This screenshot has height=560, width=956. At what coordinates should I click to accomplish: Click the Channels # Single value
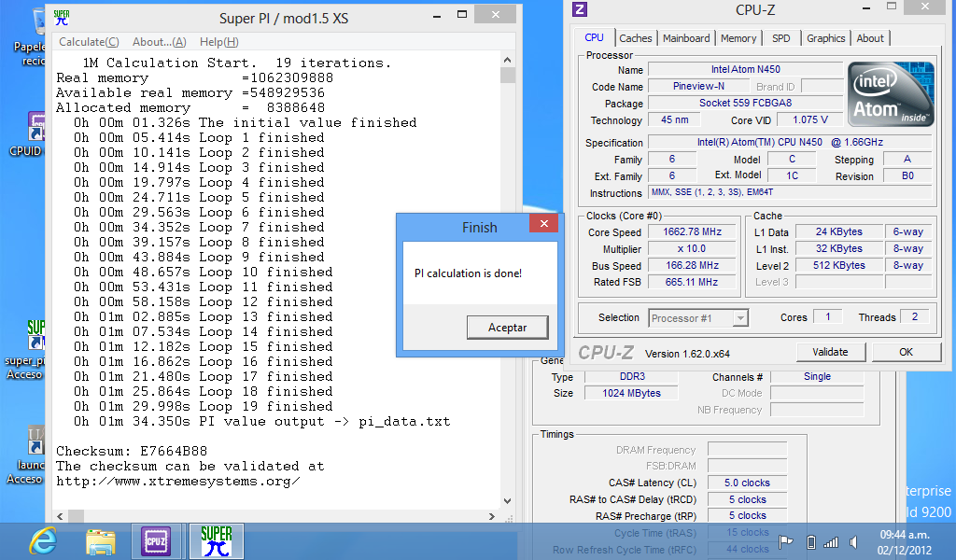point(817,376)
